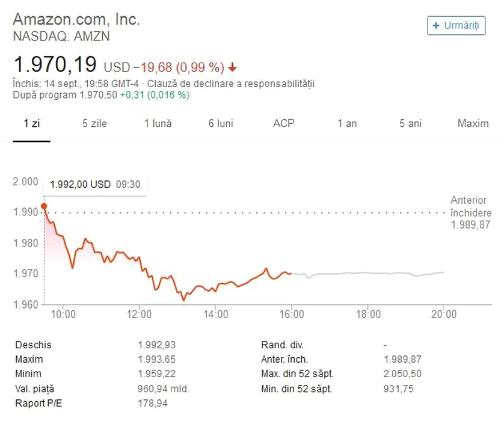Click the Val. piață value 960,94 mld.
Image resolution: width=504 pixels, height=421 pixels.
163,389
